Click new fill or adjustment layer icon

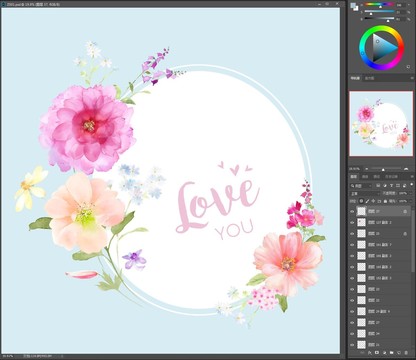385,352
